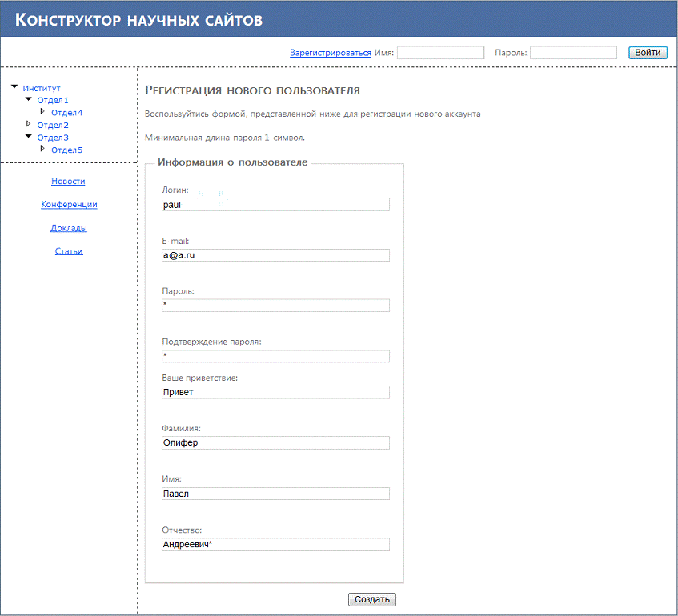Collapse the Институт tree node arrow

(x=14, y=86)
